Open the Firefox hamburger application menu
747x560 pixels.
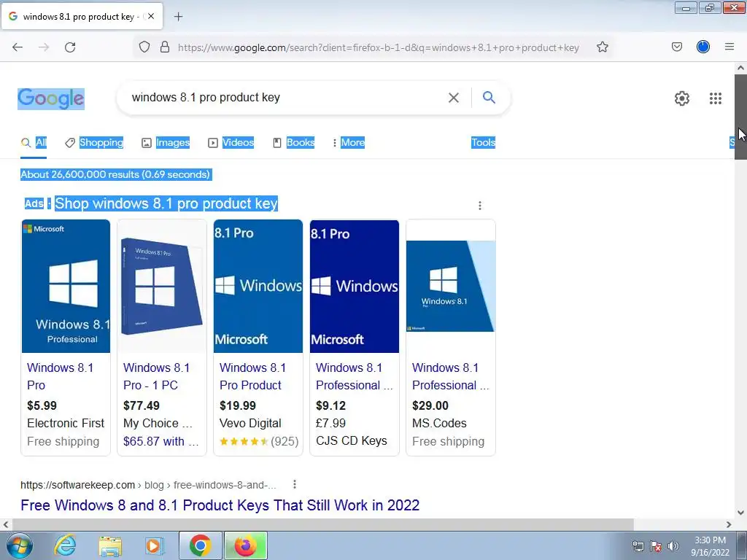tap(729, 47)
